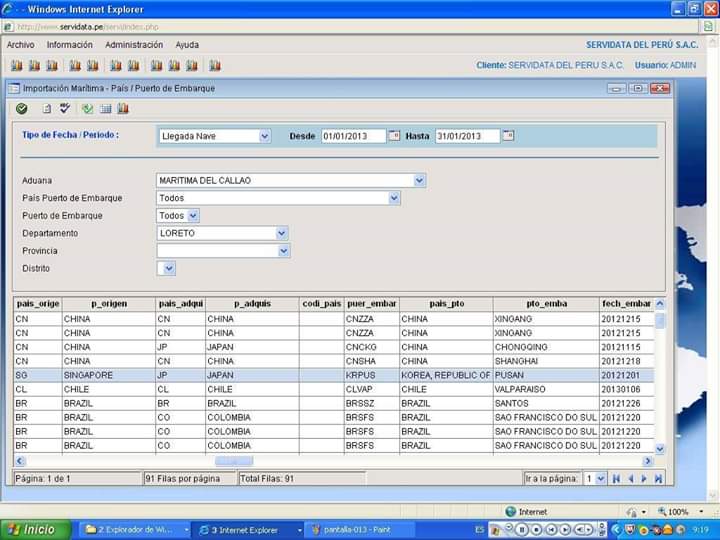Open the Administración menu
Image resolution: width=720 pixels, height=540 pixels.
pyautogui.click(x=134, y=45)
